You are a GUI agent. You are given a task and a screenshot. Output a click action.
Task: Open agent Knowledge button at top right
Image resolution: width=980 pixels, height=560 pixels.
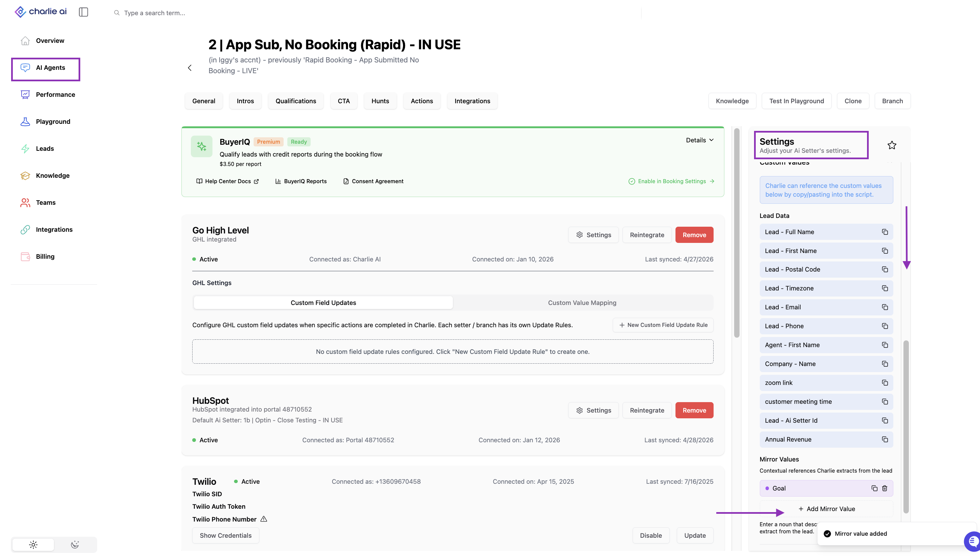coord(732,101)
